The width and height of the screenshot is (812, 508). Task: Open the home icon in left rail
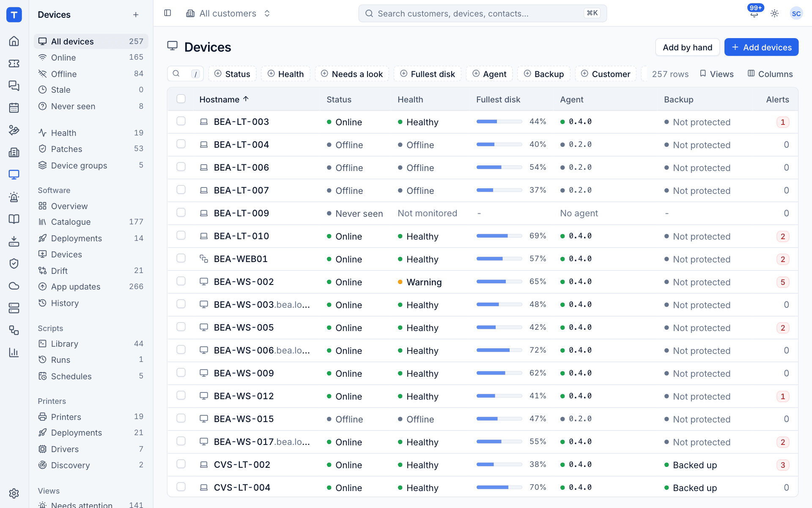pos(14,41)
